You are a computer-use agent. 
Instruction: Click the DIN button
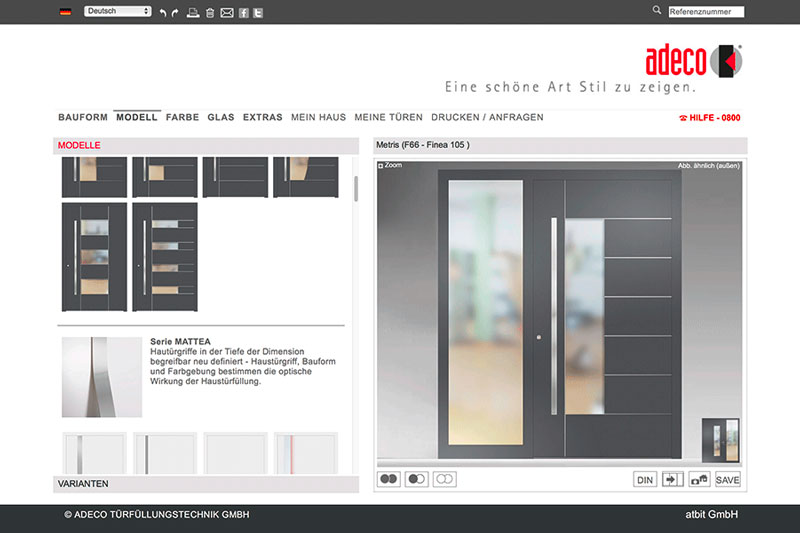coord(645,480)
